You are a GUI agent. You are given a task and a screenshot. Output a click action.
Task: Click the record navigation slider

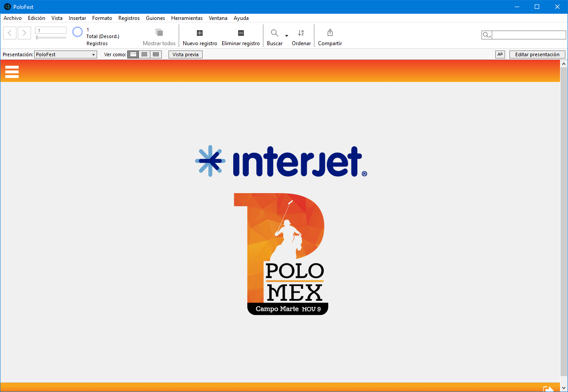(51, 38)
